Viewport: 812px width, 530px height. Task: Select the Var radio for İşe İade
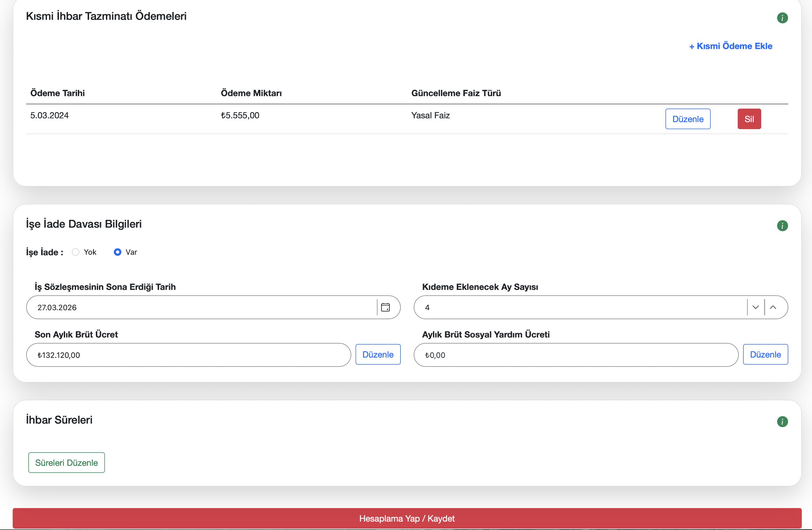(x=118, y=252)
